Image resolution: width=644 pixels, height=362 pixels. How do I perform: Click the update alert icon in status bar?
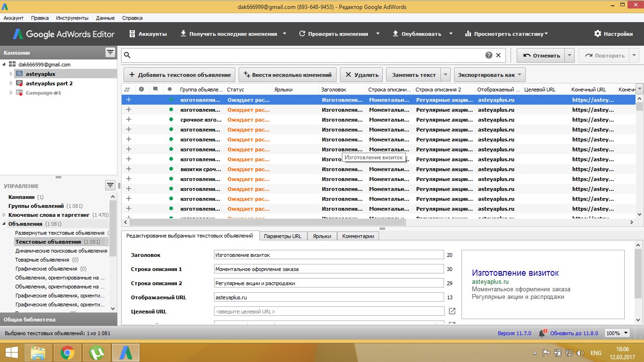point(543,332)
